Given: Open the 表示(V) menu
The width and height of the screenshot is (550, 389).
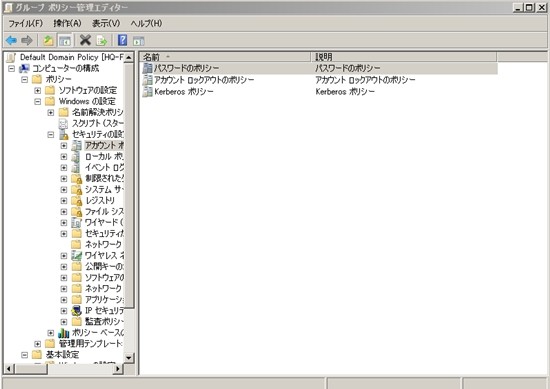Looking at the screenshot, I should coord(106,24).
